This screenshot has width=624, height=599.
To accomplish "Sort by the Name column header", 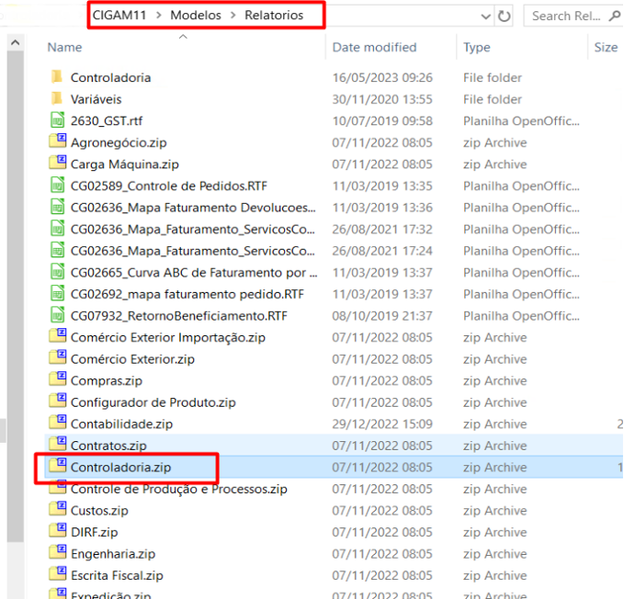I will [64, 47].
